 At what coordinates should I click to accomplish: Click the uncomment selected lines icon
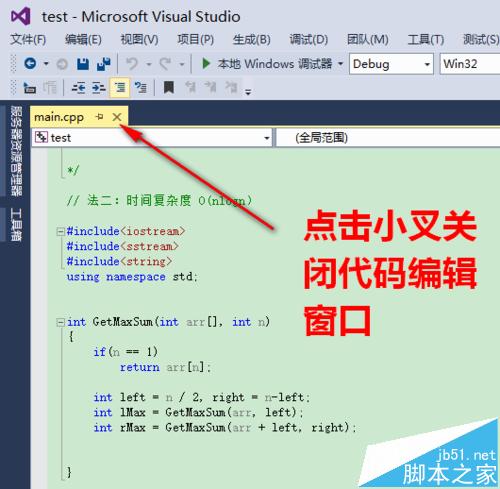point(140,88)
